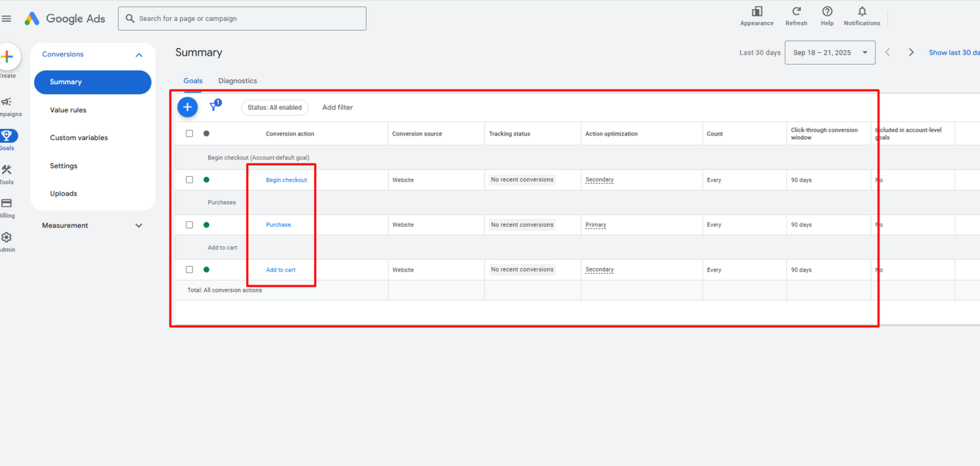Switch to the Diagnostics tab
Image resolution: width=980 pixels, height=466 pixels.
click(x=238, y=81)
